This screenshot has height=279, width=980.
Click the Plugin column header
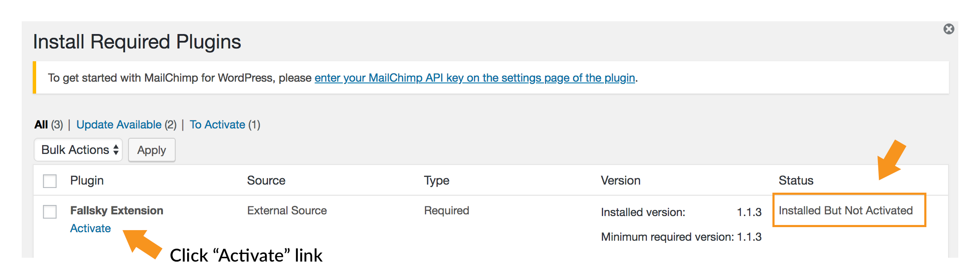coord(88,180)
